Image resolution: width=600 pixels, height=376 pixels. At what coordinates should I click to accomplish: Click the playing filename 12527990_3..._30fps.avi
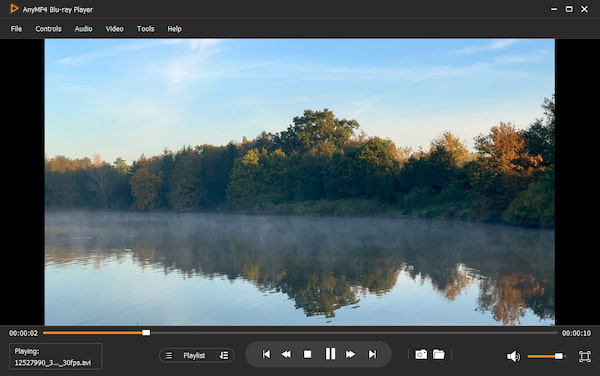(53, 363)
